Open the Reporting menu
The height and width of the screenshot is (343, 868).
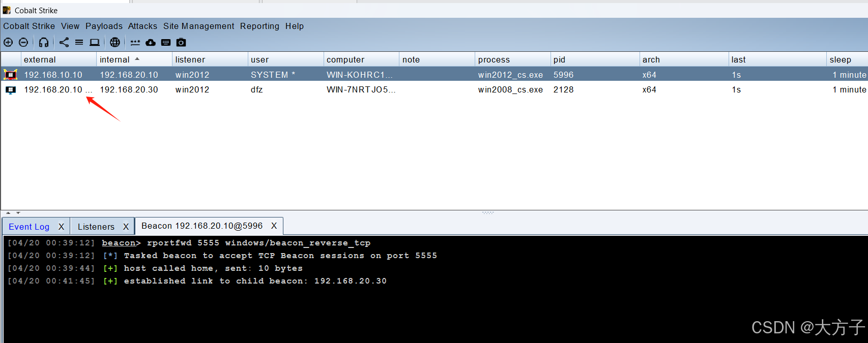click(x=259, y=26)
